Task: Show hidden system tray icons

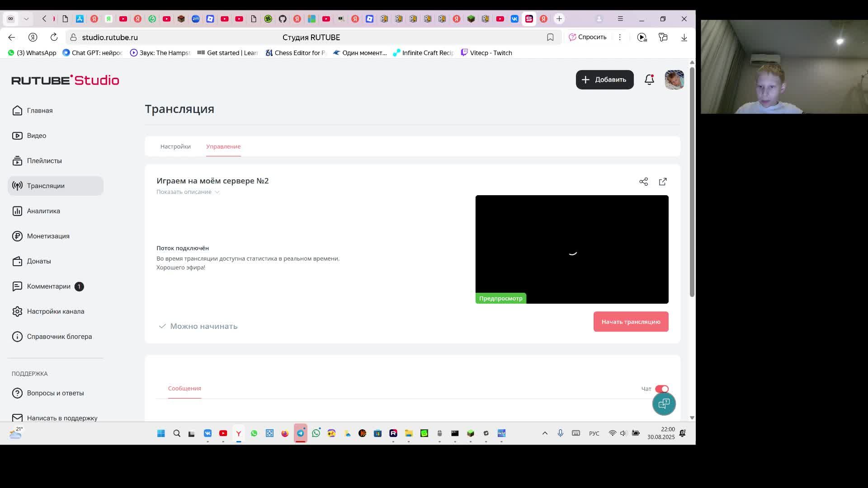Action: pos(545,433)
